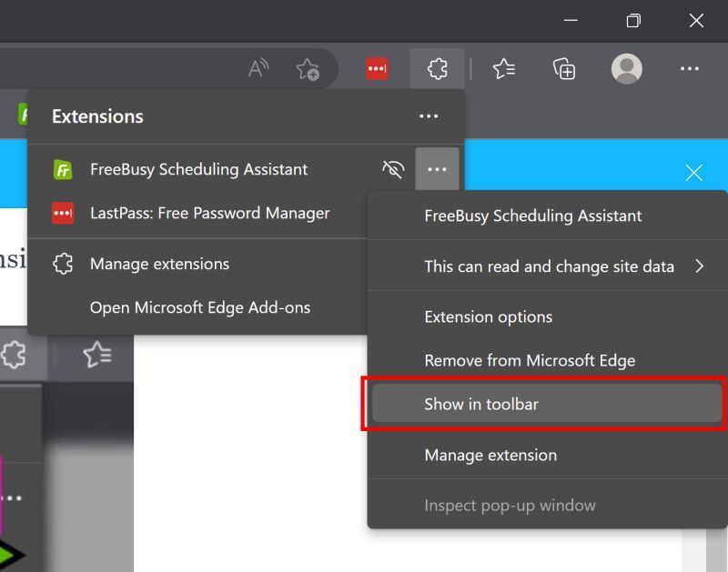Image resolution: width=728 pixels, height=572 pixels.
Task: Toggle the Extensions puzzle icon in toolbar
Action: click(438, 69)
